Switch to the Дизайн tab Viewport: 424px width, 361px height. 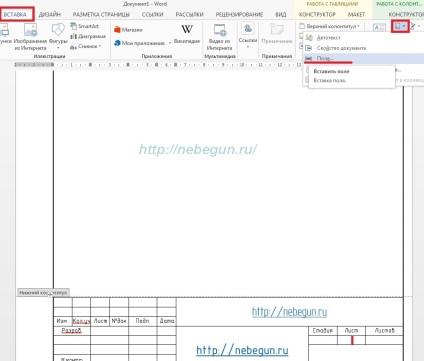pos(50,15)
